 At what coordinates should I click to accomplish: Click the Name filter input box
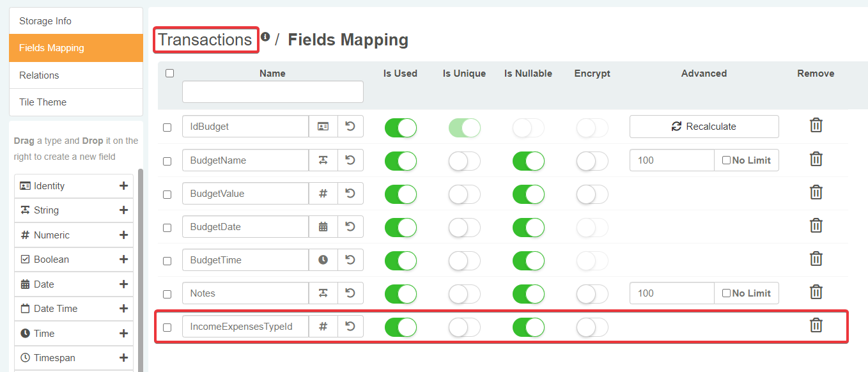[273, 92]
